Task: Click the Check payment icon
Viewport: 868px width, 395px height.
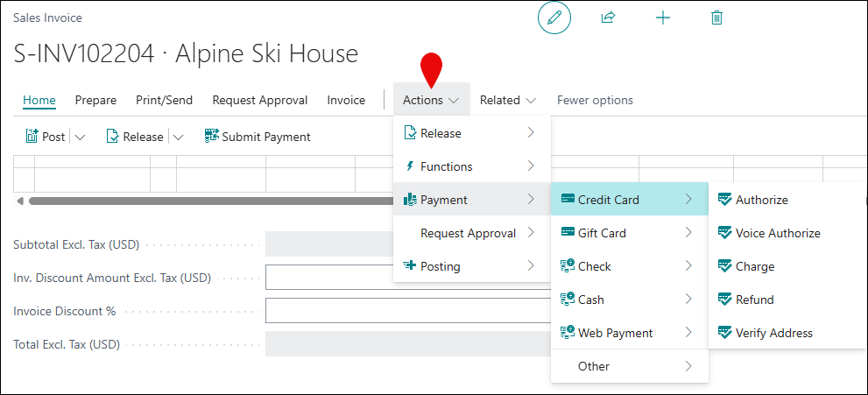Action: (568, 265)
